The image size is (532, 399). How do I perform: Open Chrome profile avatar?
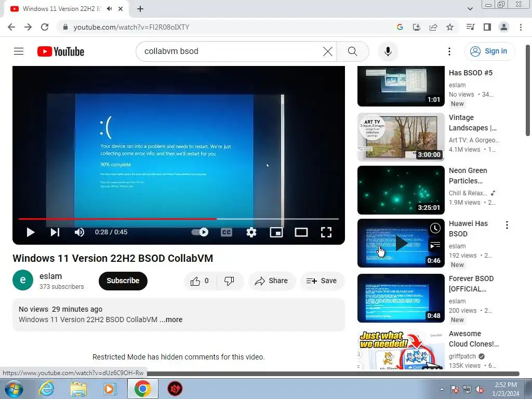coord(504,27)
